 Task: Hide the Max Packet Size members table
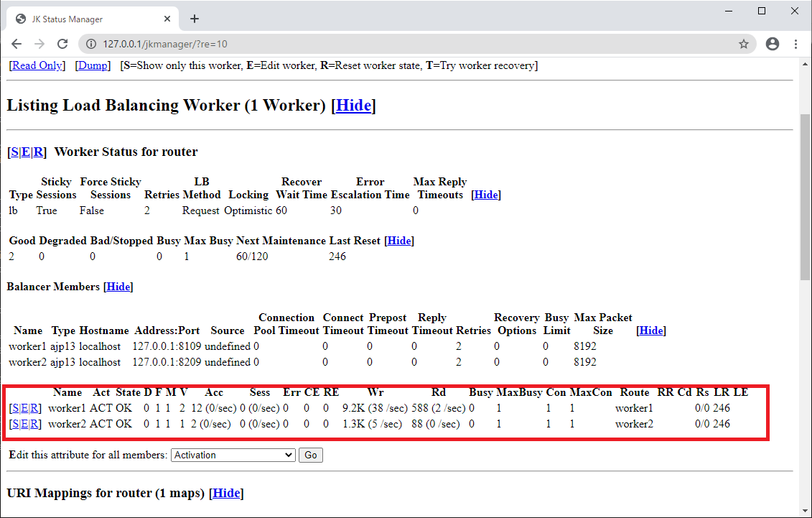651,330
